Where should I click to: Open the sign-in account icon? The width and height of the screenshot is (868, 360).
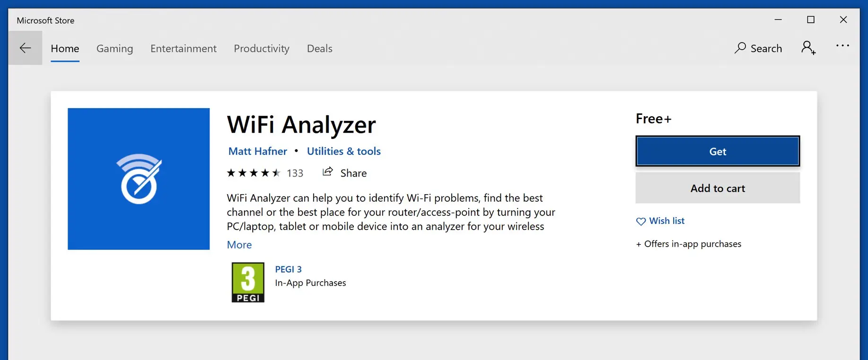click(808, 48)
